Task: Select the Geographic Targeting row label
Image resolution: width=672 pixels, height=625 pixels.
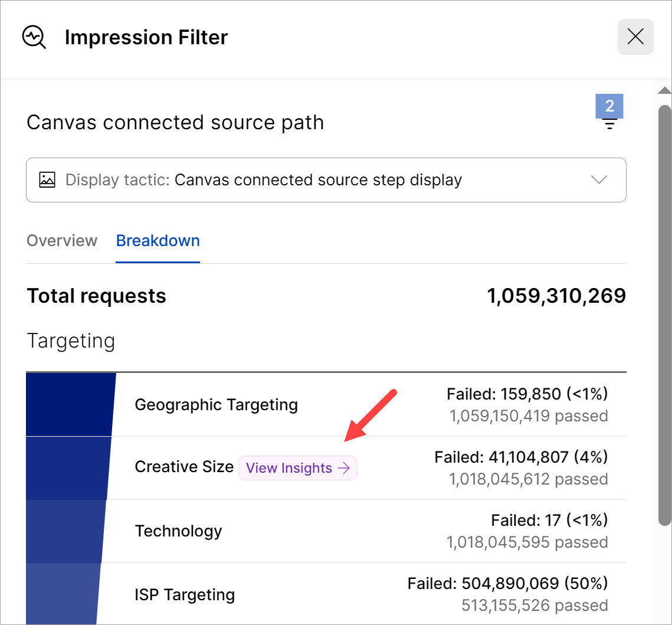Action: [216, 405]
